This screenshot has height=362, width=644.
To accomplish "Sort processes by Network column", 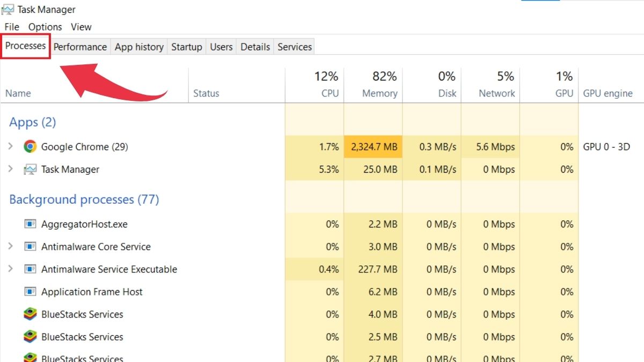I will (x=490, y=85).
